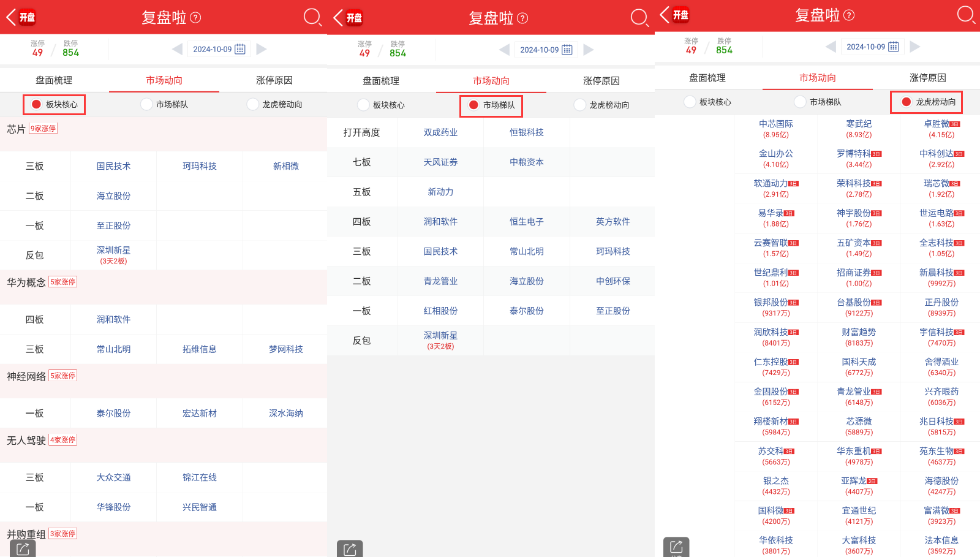Tap share icon at bottom of right panel
This screenshot has height=557, width=980.
point(676,547)
